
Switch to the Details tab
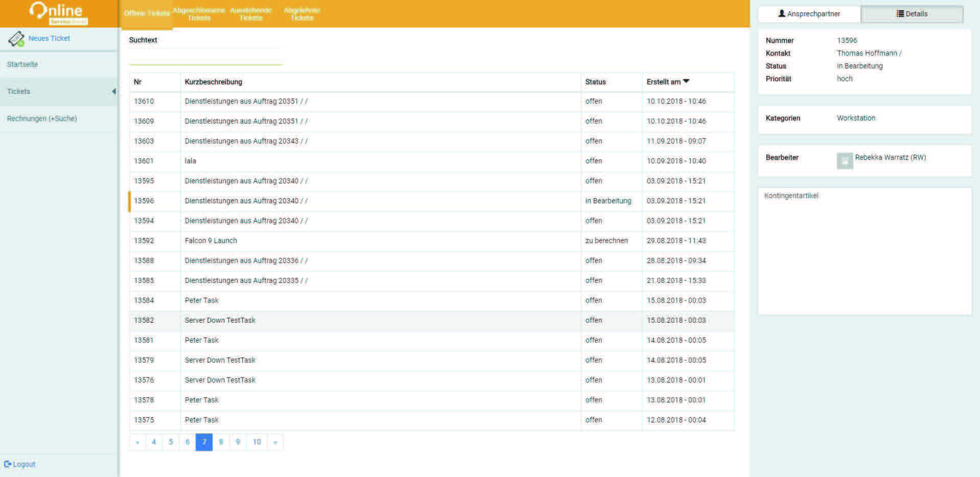[x=912, y=14]
